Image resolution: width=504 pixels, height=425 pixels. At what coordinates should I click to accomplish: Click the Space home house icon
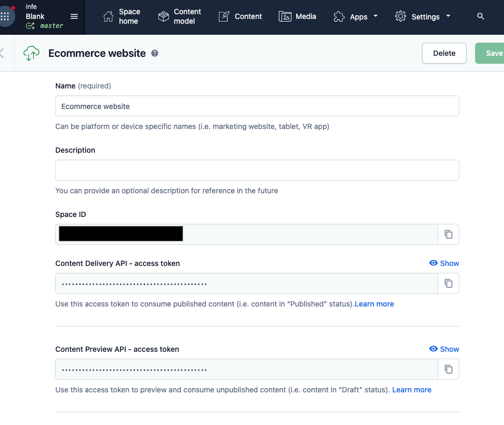tap(108, 16)
